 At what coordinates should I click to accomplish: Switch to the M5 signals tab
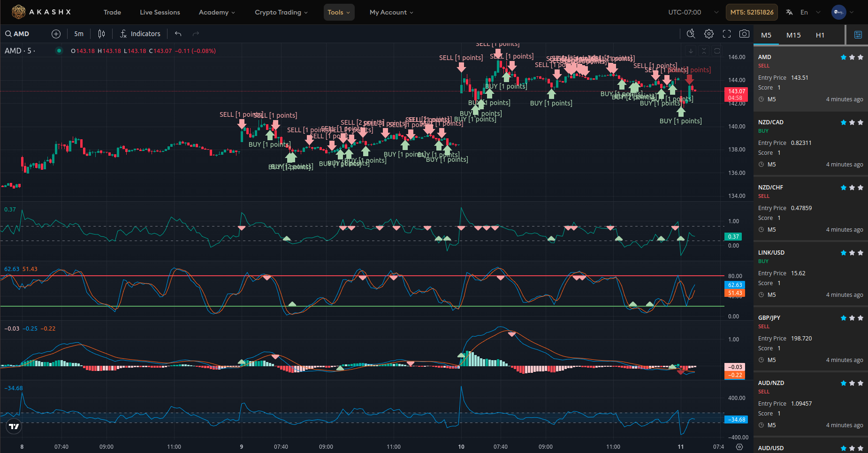point(766,35)
